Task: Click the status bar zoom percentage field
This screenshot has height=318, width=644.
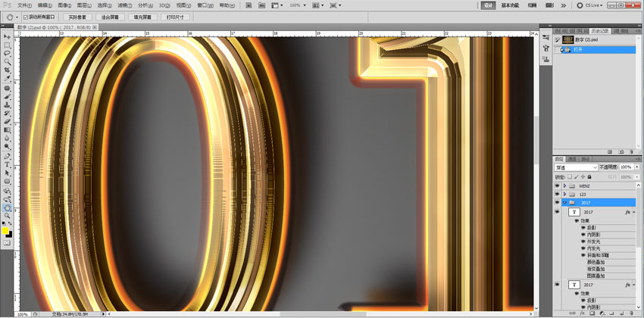Action: [22, 314]
